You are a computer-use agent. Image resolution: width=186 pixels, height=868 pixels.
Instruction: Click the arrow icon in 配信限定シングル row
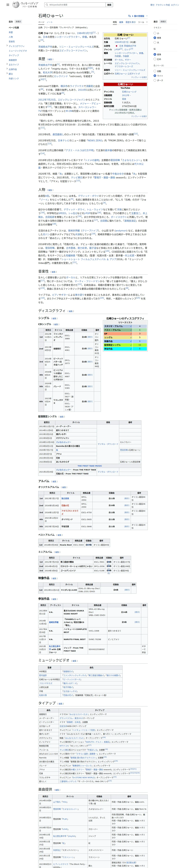pos(131,345)
